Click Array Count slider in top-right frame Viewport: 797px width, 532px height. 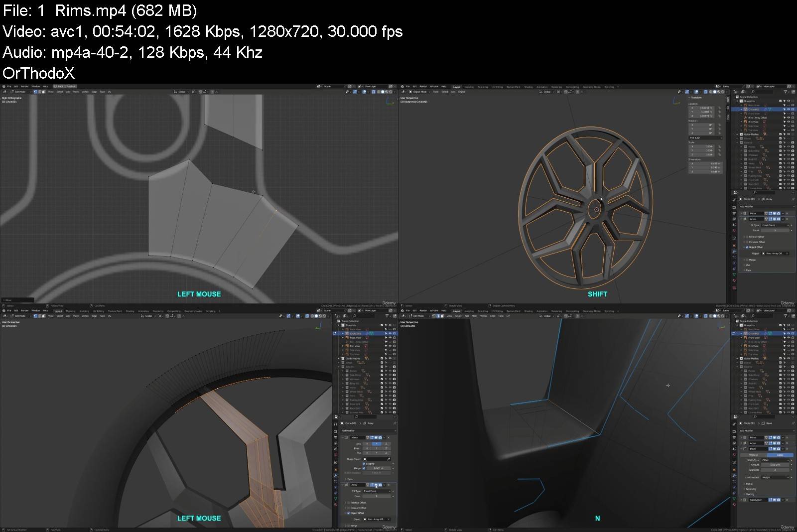pos(775,230)
